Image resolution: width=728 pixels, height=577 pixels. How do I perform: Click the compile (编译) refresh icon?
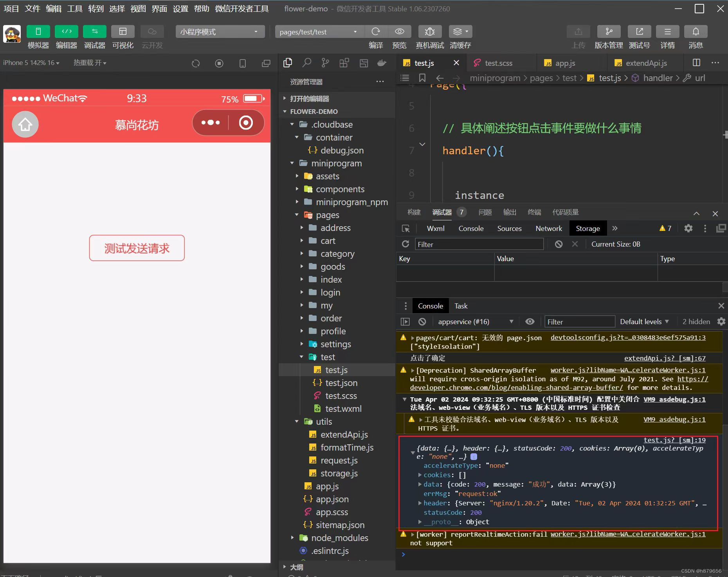click(376, 32)
